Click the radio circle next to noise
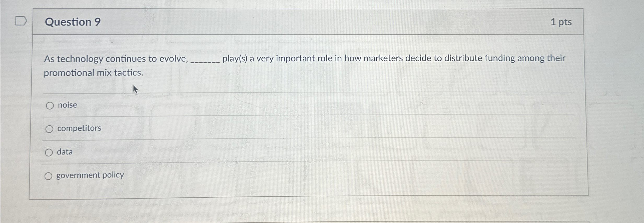This screenshot has width=644, height=223. (x=50, y=106)
